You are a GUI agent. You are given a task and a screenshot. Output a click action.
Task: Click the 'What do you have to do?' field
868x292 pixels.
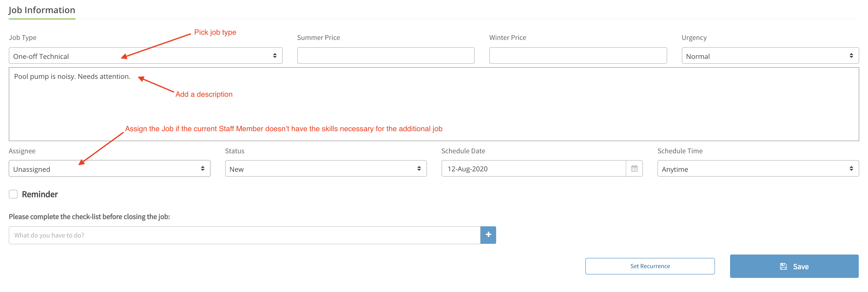[245, 235]
